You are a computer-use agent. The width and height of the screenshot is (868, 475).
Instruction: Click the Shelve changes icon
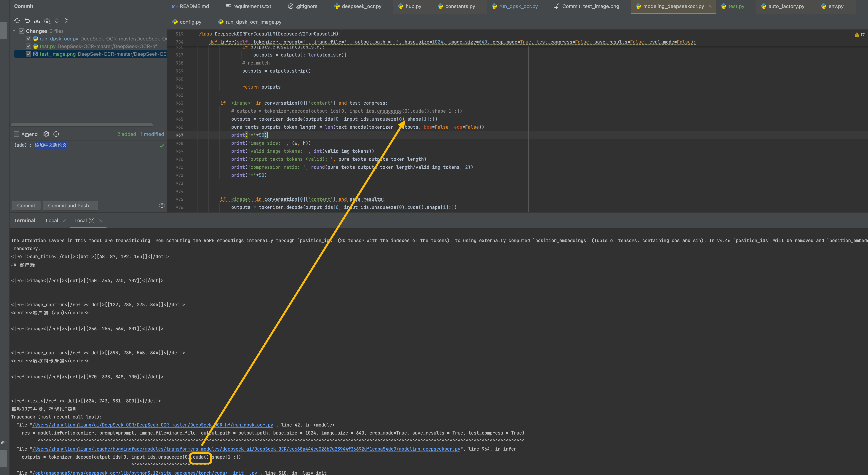click(x=37, y=21)
